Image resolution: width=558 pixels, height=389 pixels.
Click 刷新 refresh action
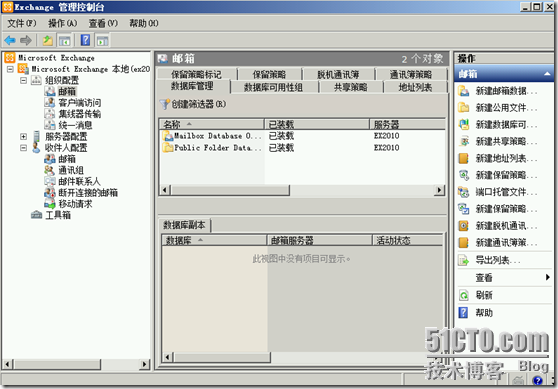[x=476, y=295]
